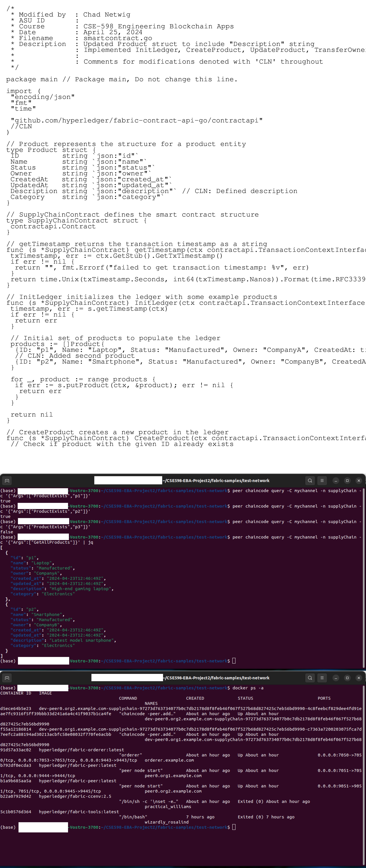This screenshot has height=868, width=366.
Task: Click cursor at upper terminal's last prompt
Action: 234,661
